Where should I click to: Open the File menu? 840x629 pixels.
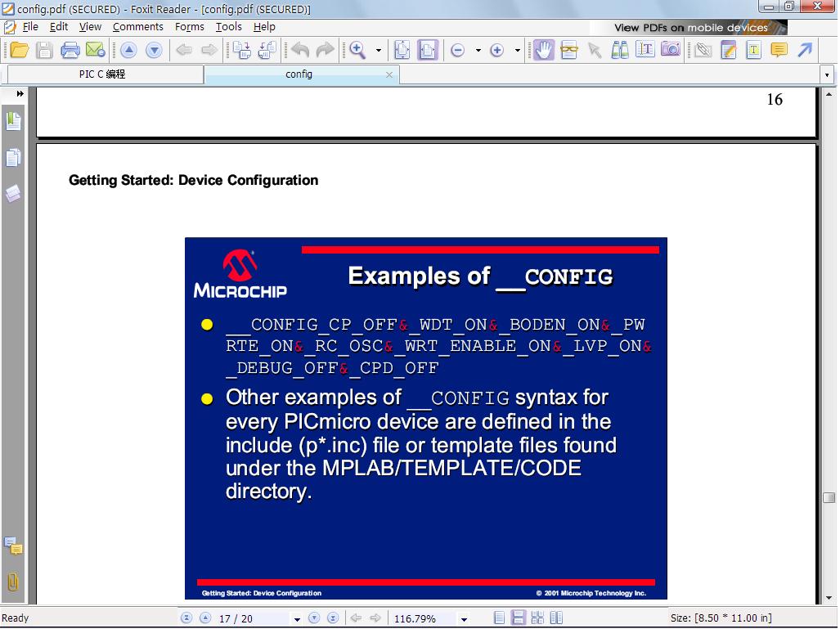point(30,26)
